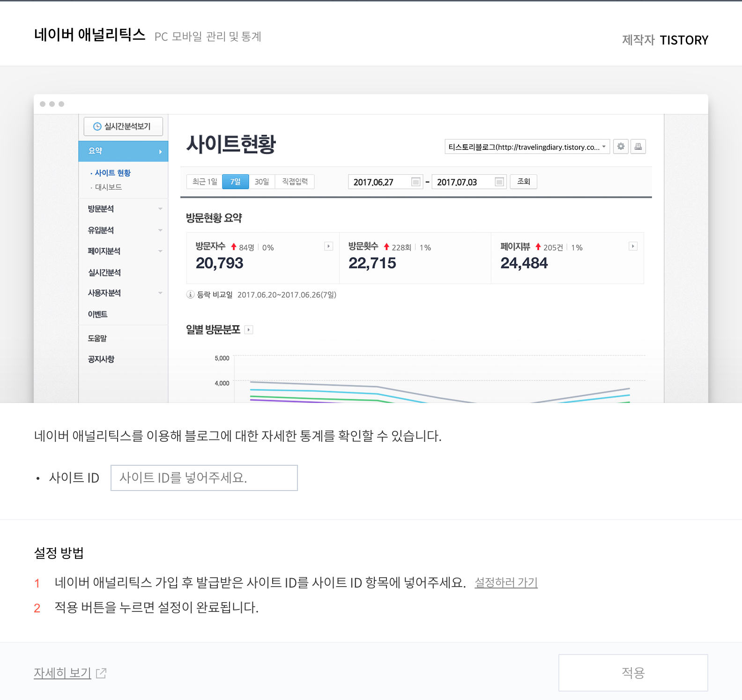Open the 티스토리블로그 site dropdown
742x700 pixels.
pyautogui.click(x=527, y=147)
